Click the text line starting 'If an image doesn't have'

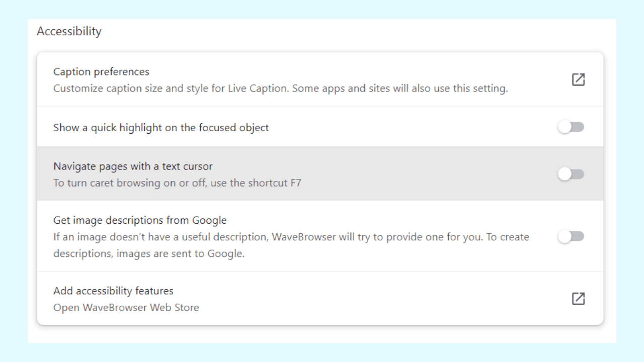coord(291,237)
